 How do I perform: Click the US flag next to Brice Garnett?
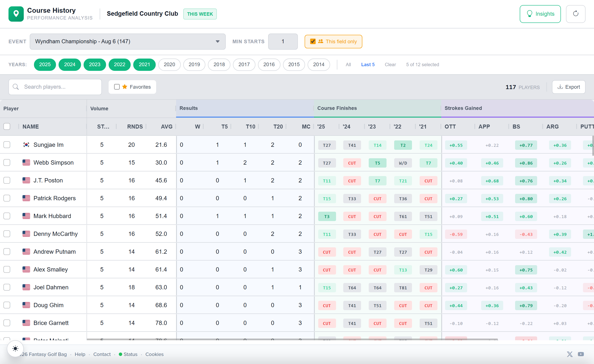26,323
